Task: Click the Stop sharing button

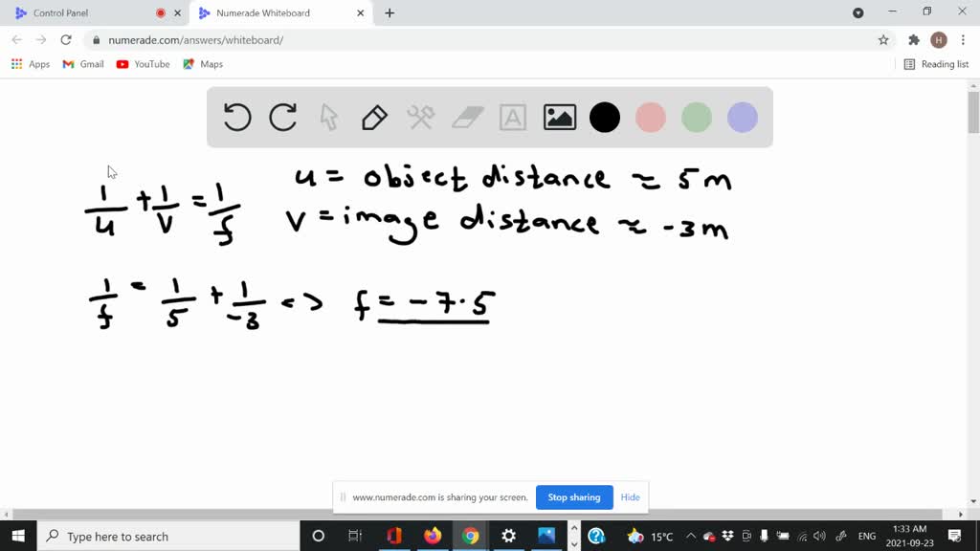Action: pos(574,497)
